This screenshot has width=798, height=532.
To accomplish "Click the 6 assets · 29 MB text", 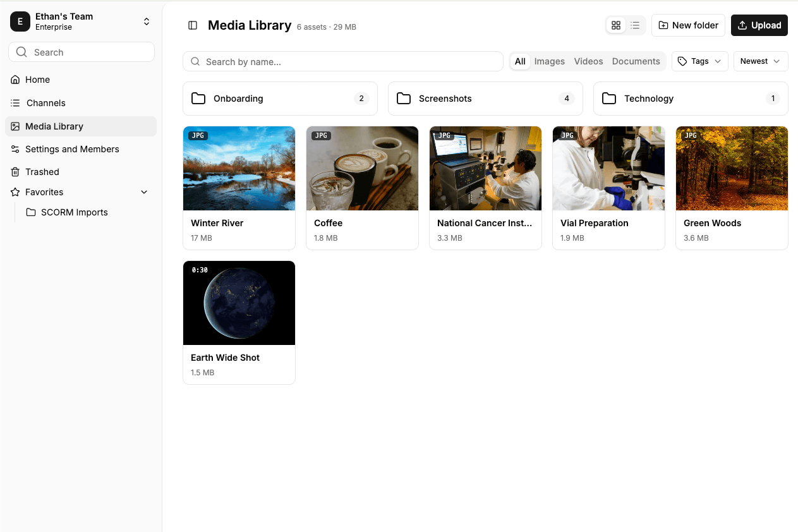I will point(327,27).
